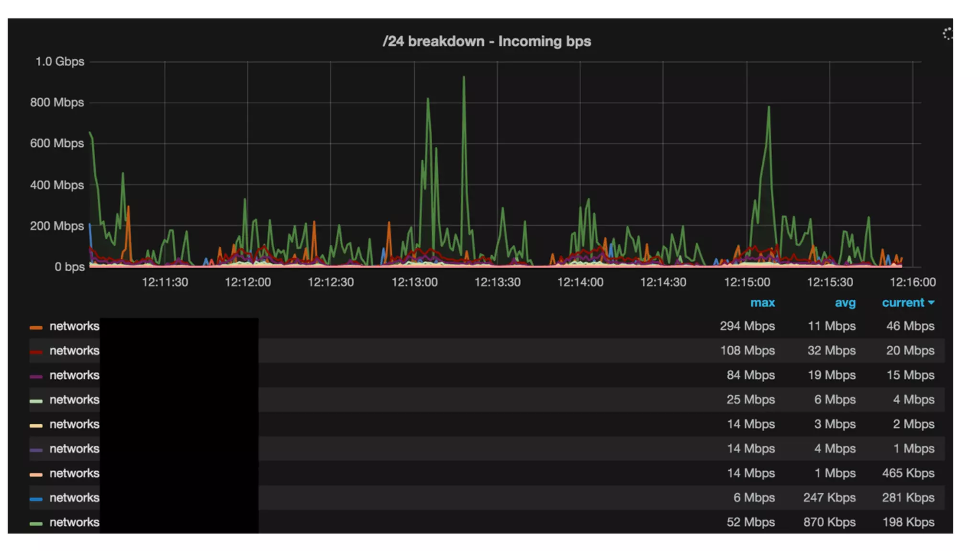Click the loading spinner icon in panel corner
The width and height of the screenshot is (980, 551).
click(x=947, y=34)
